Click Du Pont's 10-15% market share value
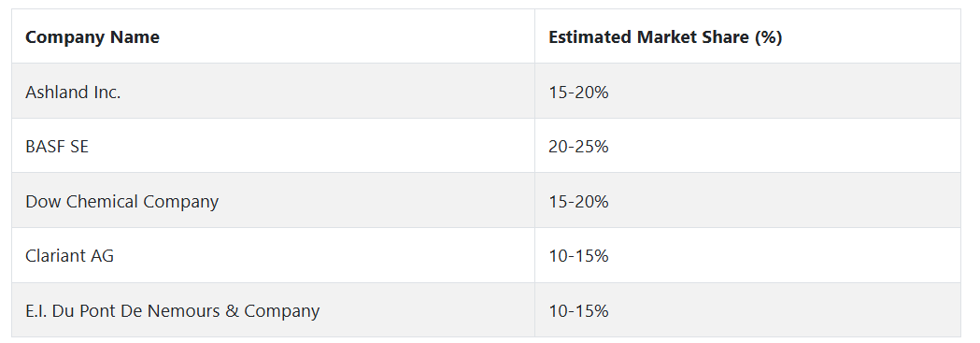 (x=578, y=310)
